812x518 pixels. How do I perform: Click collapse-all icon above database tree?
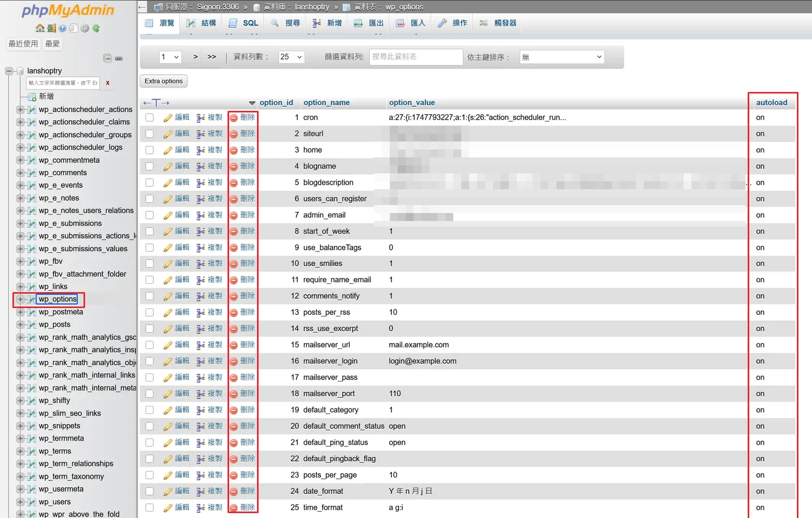107,59
